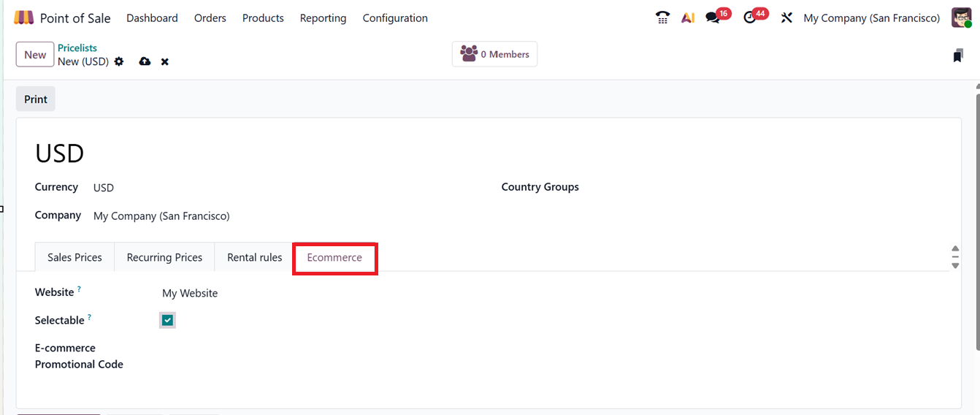Image resolution: width=980 pixels, height=415 pixels.
Task: Click the bookmark icon on the right
Action: [x=958, y=56]
